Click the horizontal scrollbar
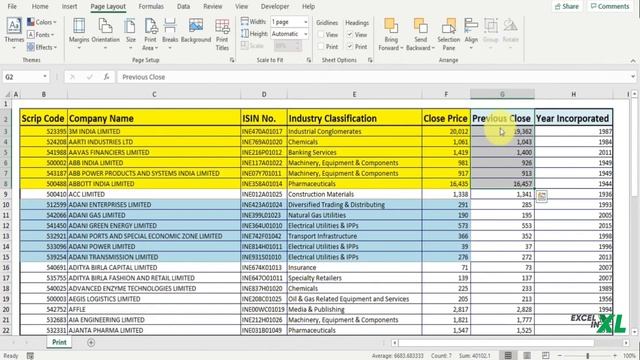The image size is (640, 360). coord(496,343)
